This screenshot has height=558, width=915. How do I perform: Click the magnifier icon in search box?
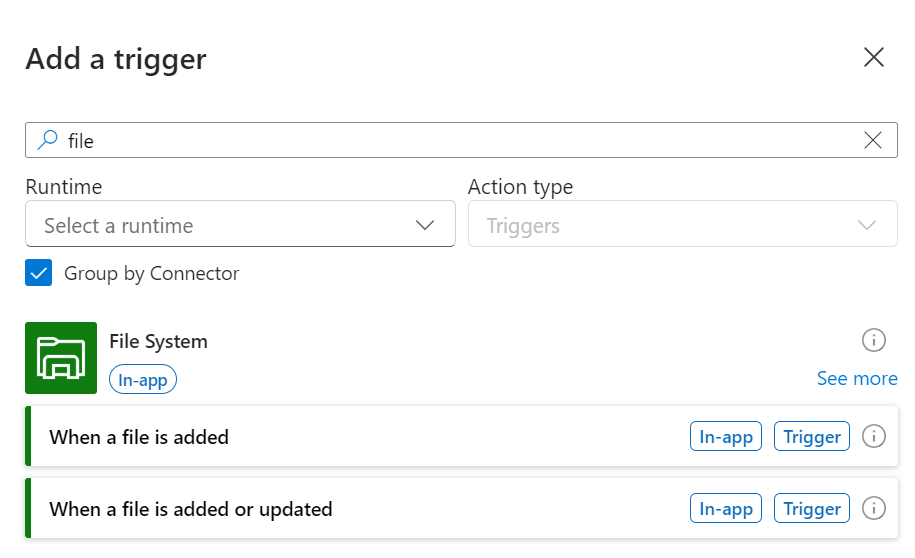[47, 141]
